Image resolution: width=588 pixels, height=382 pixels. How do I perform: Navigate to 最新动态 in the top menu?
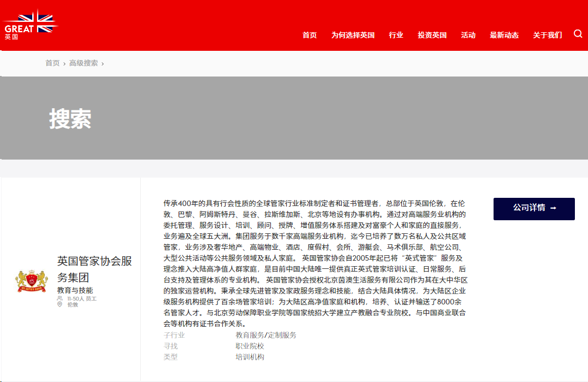click(x=504, y=35)
